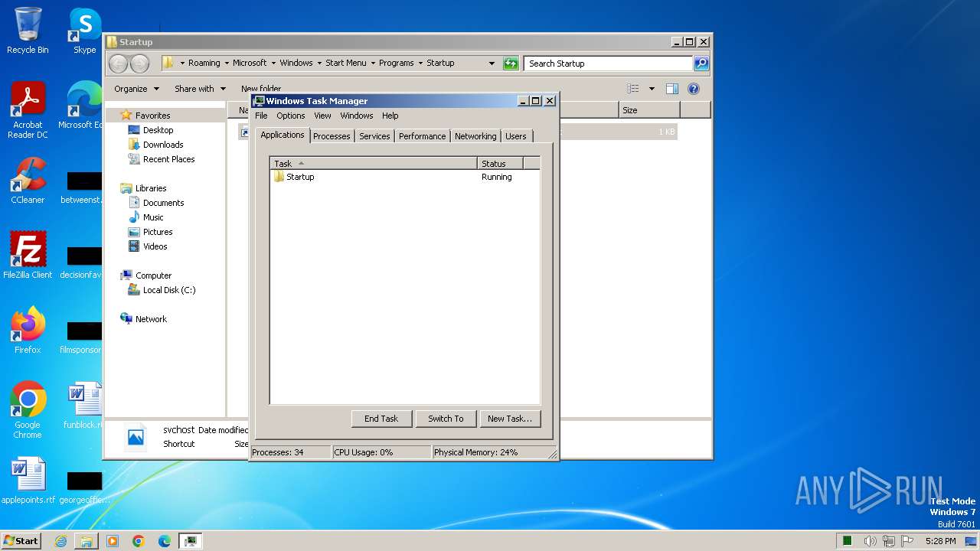Open Google Chrome desktop shortcut

tap(28, 410)
